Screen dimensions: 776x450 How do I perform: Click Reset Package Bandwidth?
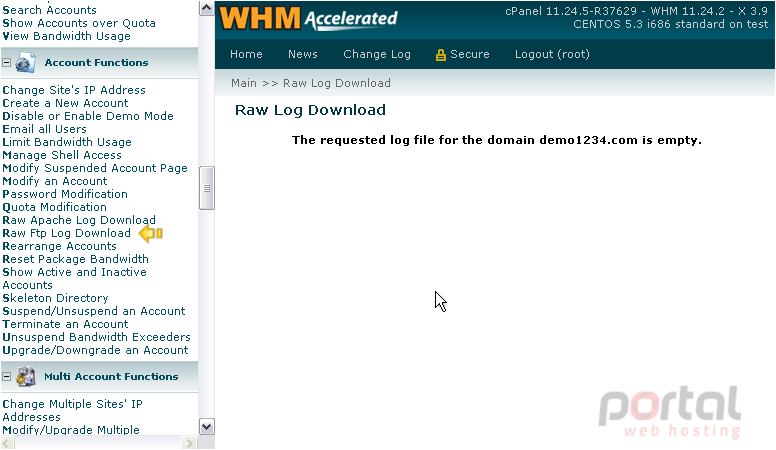pyautogui.click(x=75, y=259)
